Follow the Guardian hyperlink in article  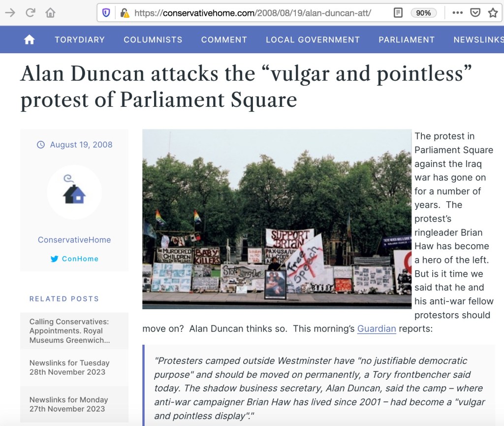tap(377, 328)
